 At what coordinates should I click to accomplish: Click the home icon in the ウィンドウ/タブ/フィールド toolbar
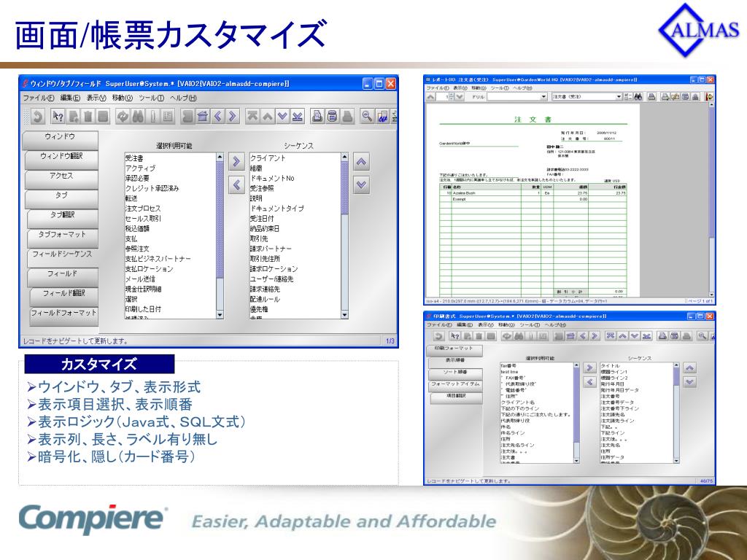click(x=203, y=117)
